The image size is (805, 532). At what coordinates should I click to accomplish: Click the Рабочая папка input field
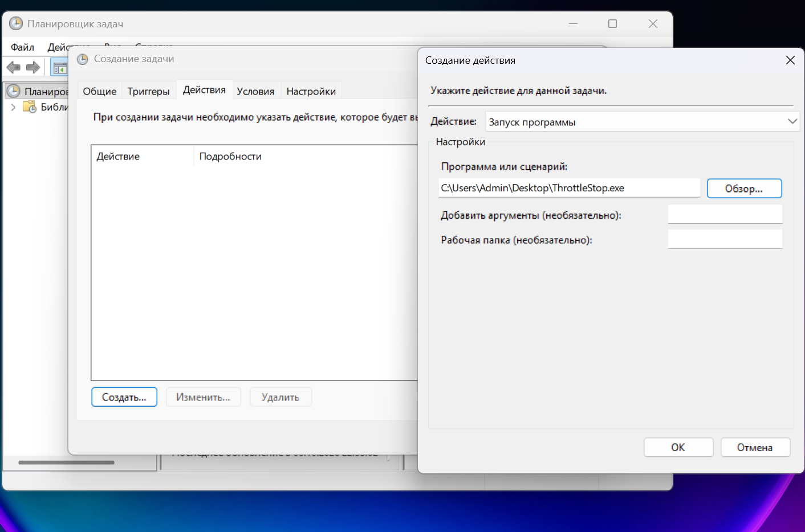725,239
